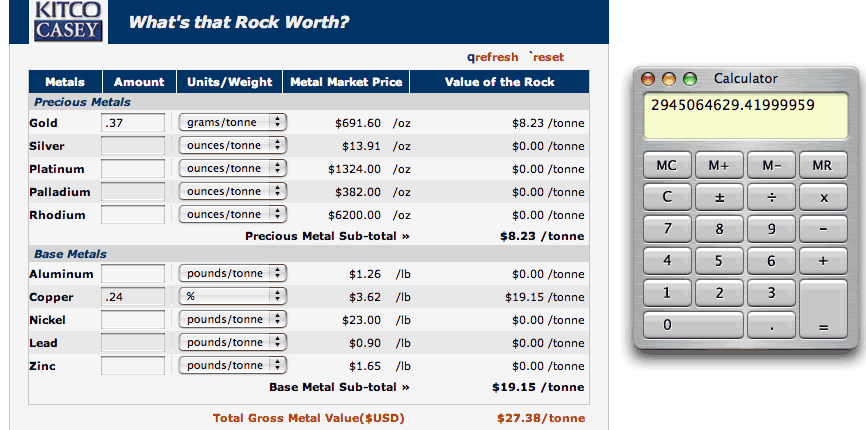Viewport: 866px width, 430px height.
Task: Click the refresh link
Action: tap(493, 57)
